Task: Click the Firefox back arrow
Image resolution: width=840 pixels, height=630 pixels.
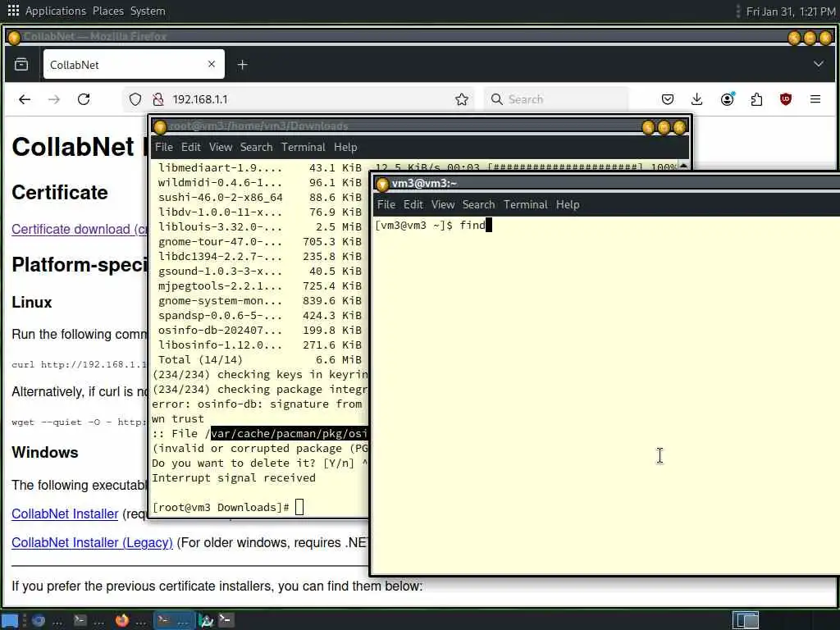Action: coord(25,99)
